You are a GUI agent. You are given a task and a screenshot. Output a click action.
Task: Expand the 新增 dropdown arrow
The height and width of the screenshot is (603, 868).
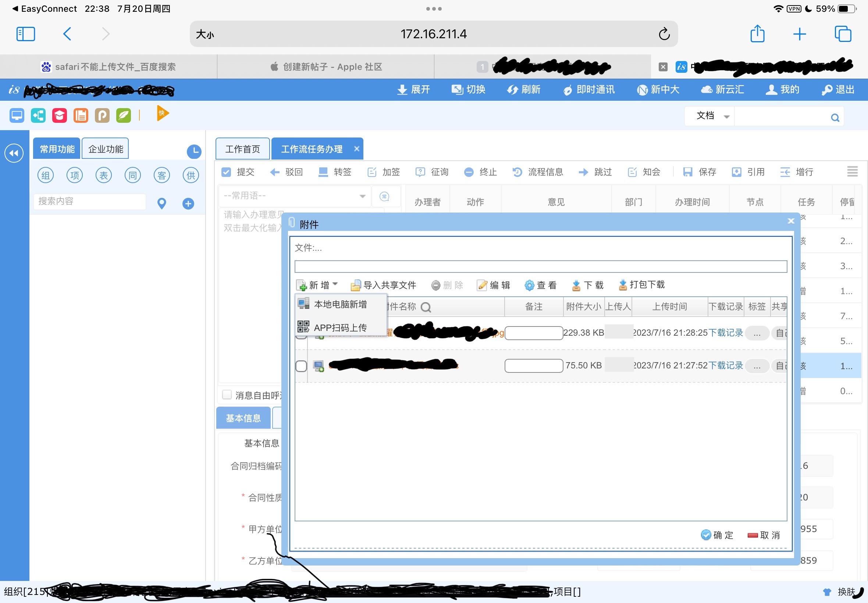pos(335,284)
